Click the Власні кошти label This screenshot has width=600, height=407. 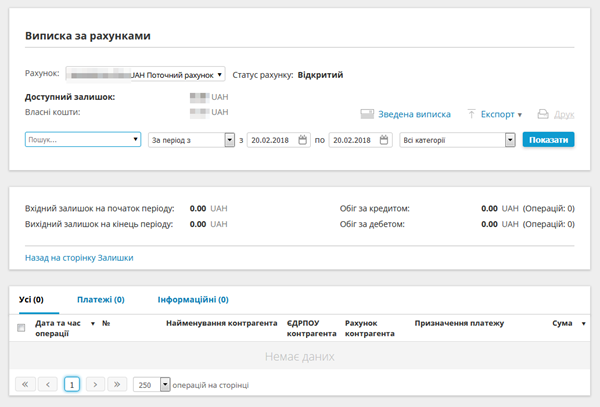(53, 112)
